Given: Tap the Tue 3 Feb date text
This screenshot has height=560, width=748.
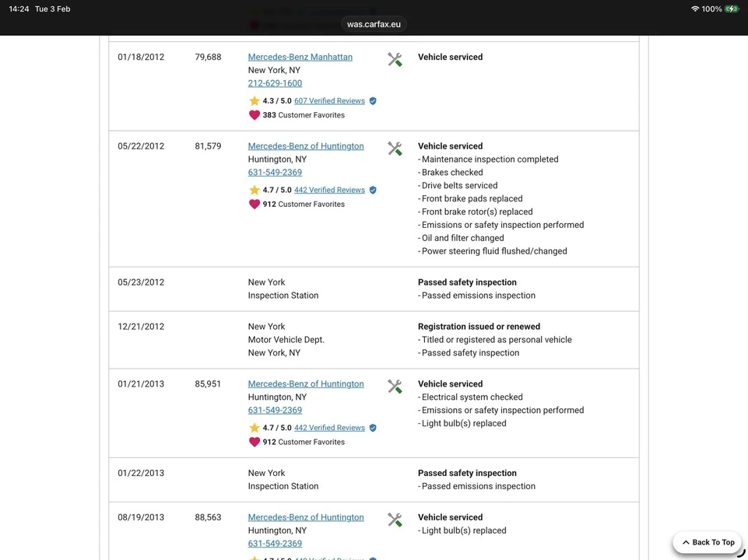Looking at the screenshot, I should pyautogui.click(x=52, y=9).
